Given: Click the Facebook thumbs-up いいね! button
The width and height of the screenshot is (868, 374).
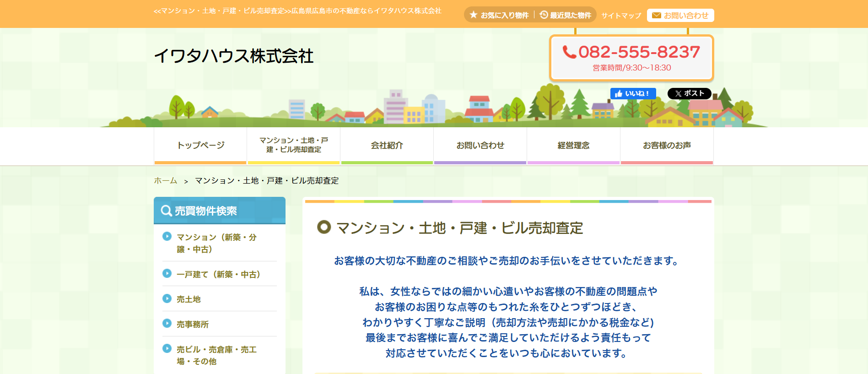Looking at the screenshot, I should [x=633, y=93].
